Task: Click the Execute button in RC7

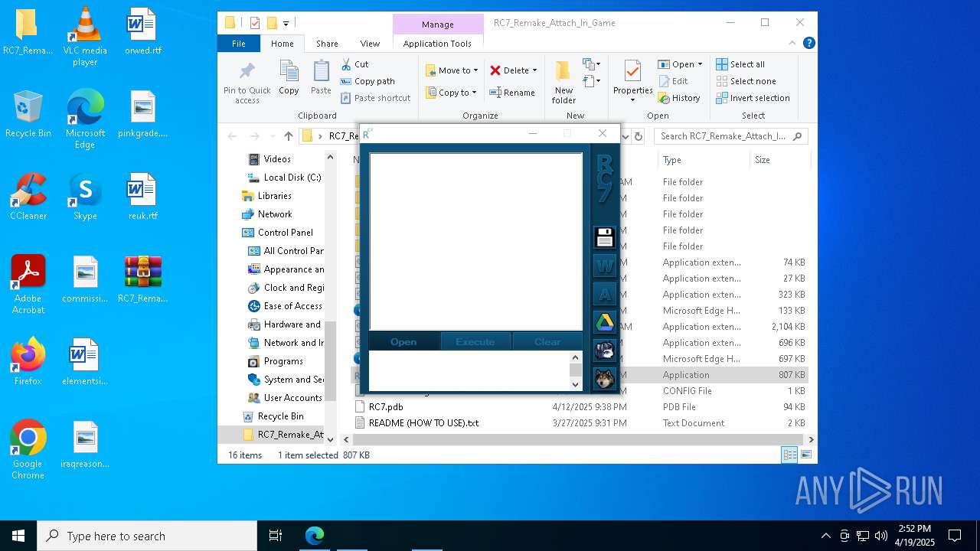Action: click(475, 341)
